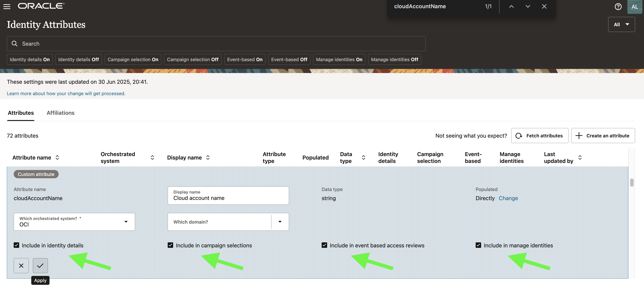Uncheck Include in manage identities
Viewport: 644px width, 288px height.
click(x=478, y=245)
